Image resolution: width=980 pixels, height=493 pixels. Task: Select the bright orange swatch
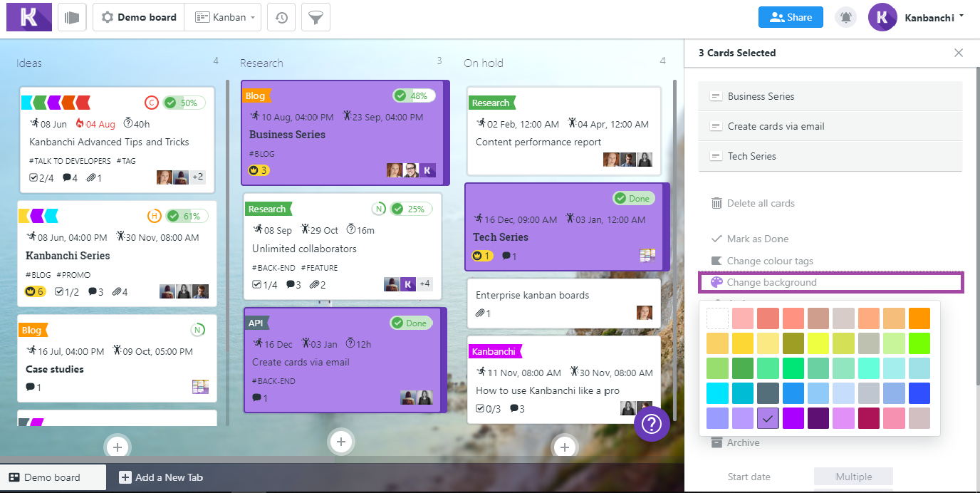click(919, 318)
